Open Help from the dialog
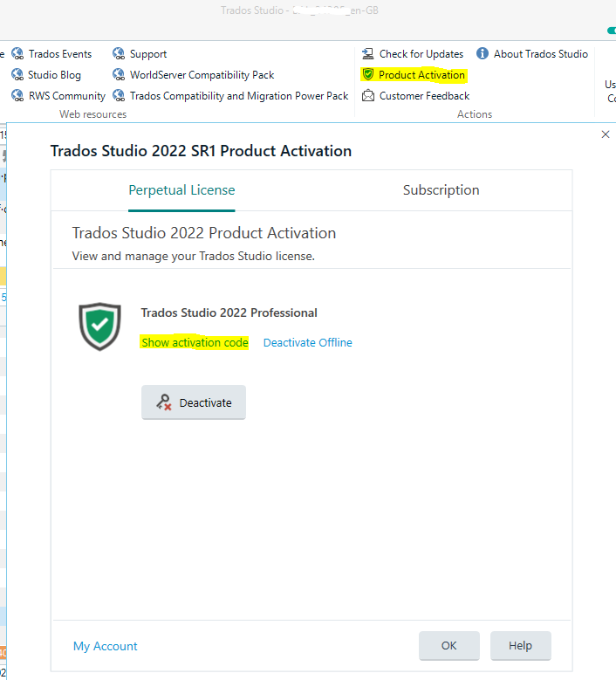 coord(521,646)
